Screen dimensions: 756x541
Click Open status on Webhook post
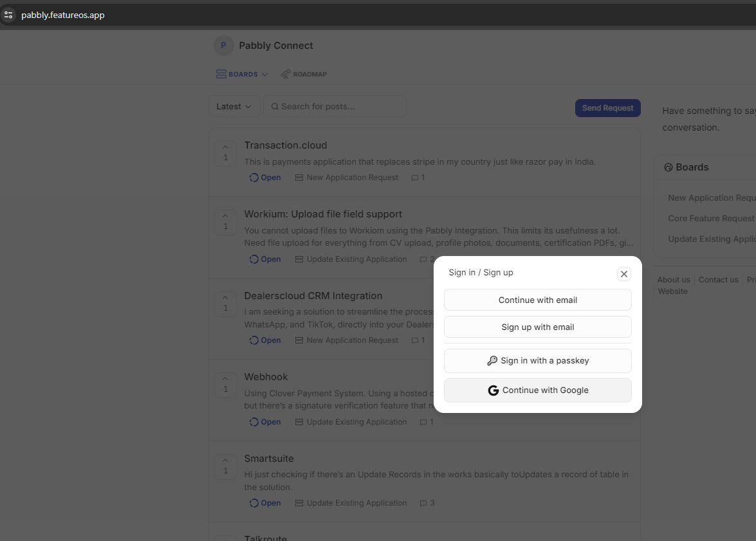tap(265, 422)
